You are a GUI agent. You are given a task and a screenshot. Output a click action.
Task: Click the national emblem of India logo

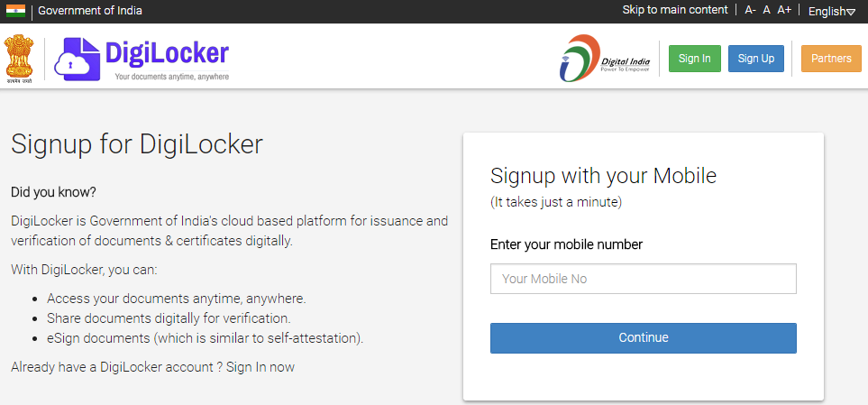[19, 59]
